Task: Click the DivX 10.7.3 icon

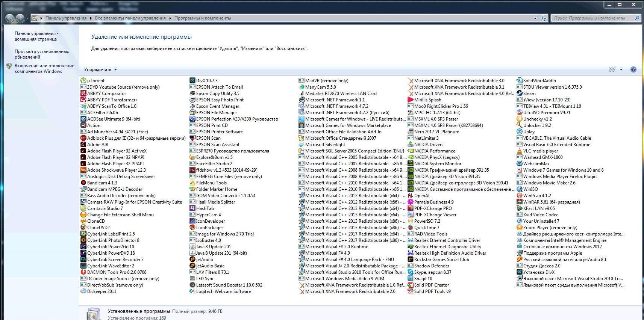Action: pyautogui.click(x=192, y=80)
